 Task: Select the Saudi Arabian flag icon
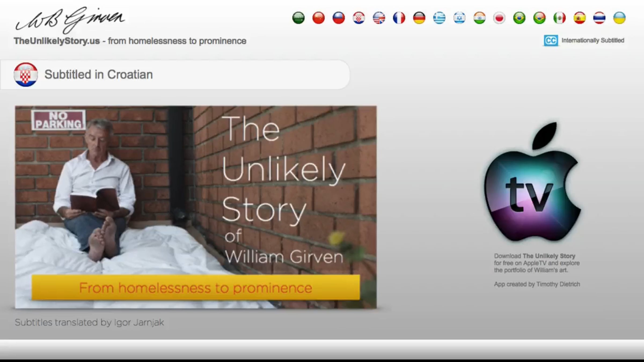point(298,18)
